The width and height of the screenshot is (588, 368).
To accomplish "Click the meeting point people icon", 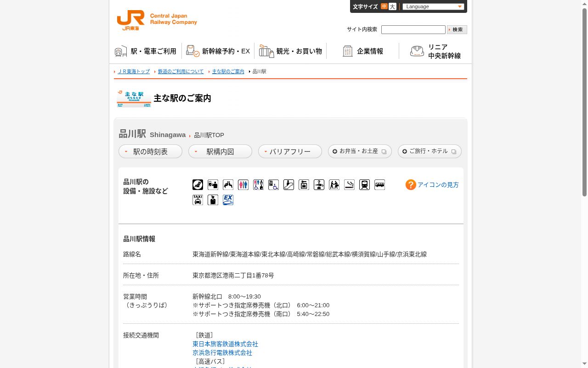I will coord(334,184).
